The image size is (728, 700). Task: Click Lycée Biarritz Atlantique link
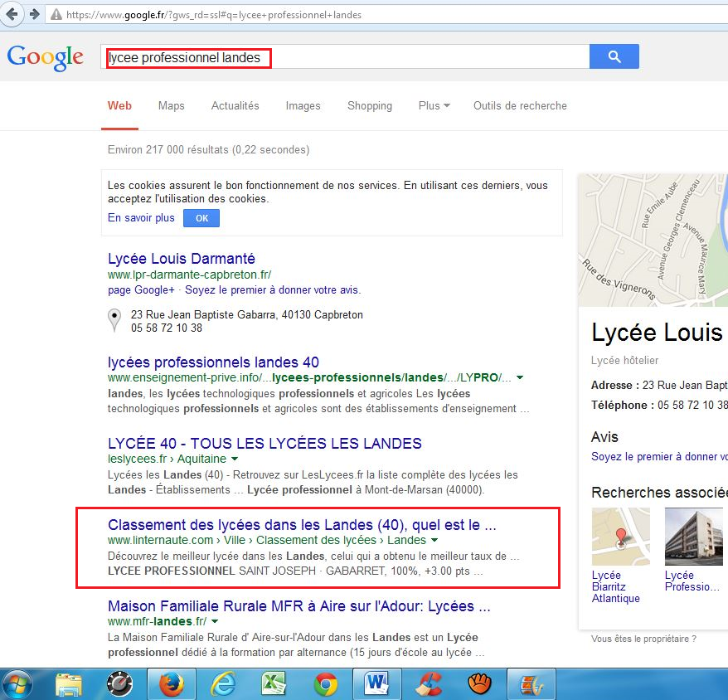(x=615, y=586)
